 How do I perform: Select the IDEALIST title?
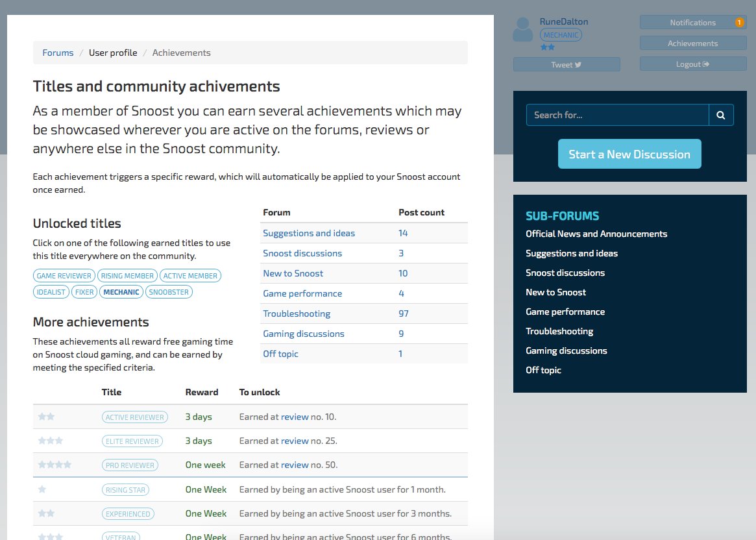tap(51, 292)
